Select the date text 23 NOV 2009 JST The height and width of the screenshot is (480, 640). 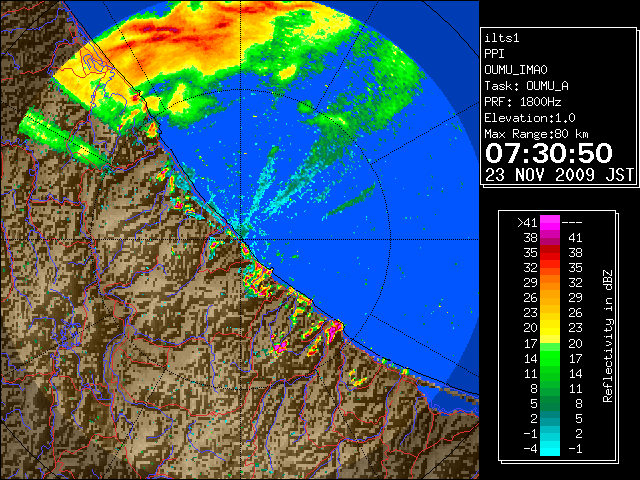click(559, 175)
